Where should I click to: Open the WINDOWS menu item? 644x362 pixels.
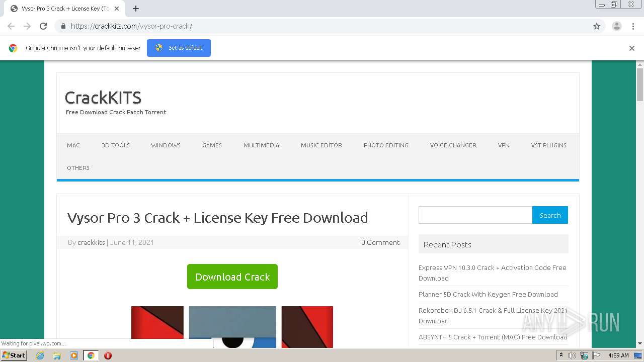pos(166,145)
